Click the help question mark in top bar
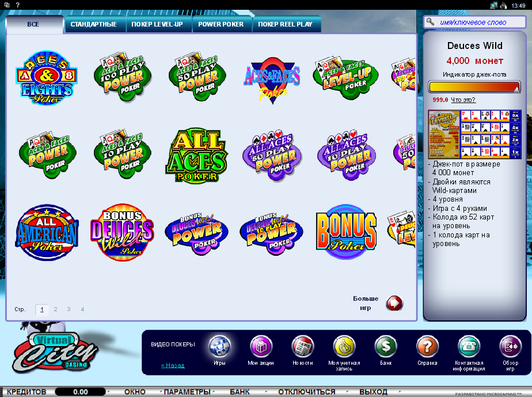Viewport: 532px width, 397px height. point(18,5)
